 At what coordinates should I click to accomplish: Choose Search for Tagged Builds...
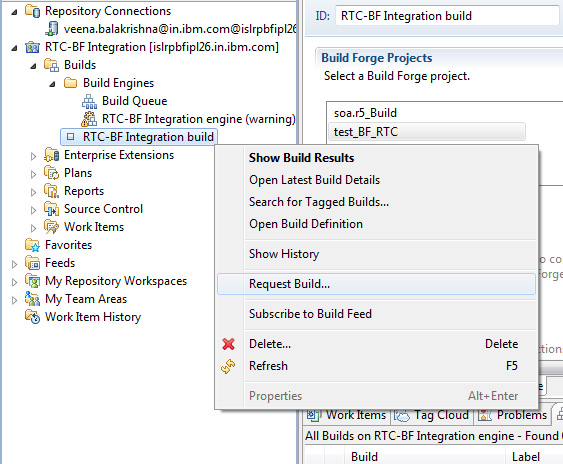point(376,202)
